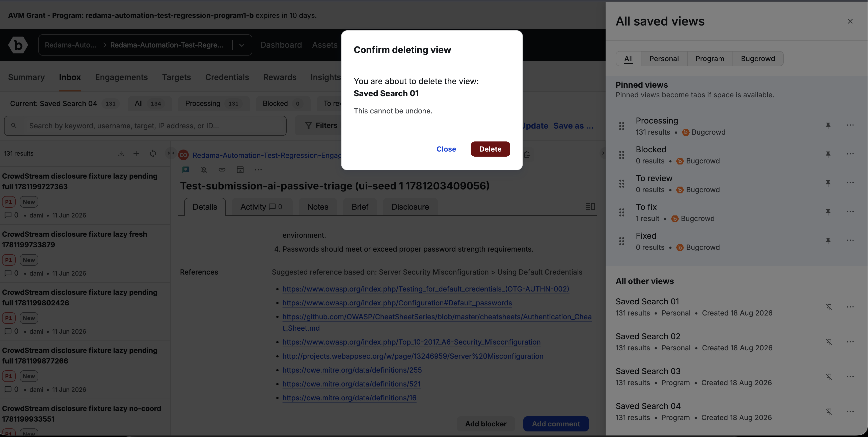Unpin the Fixed pinned view
Viewport: 868px width, 437px height.
point(828,241)
